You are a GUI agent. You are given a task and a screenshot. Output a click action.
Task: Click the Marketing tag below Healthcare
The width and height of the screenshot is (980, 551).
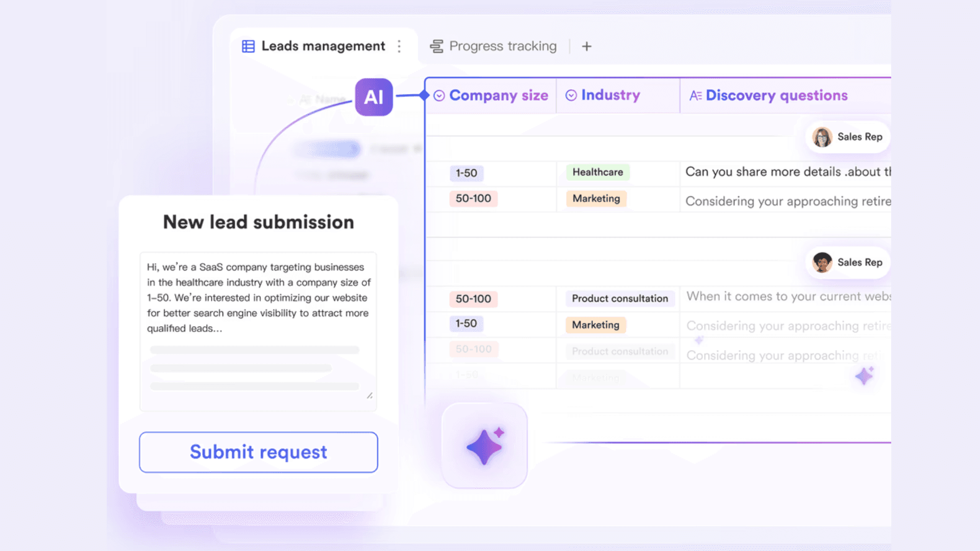(596, 198)
